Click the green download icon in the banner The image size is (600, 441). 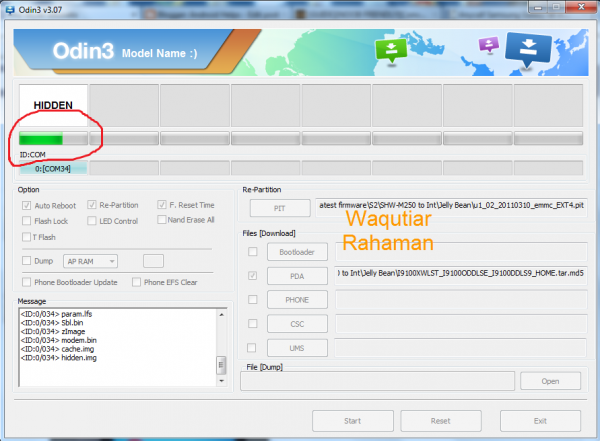(x=391, y=51)
